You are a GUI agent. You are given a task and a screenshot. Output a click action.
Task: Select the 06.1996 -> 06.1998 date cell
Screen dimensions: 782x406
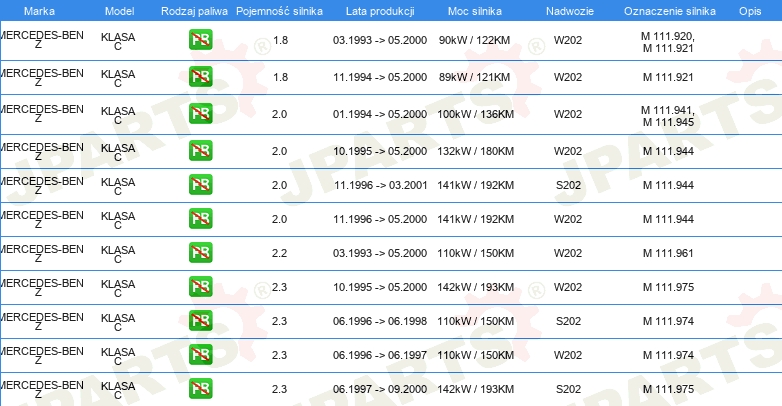(380, 321)
